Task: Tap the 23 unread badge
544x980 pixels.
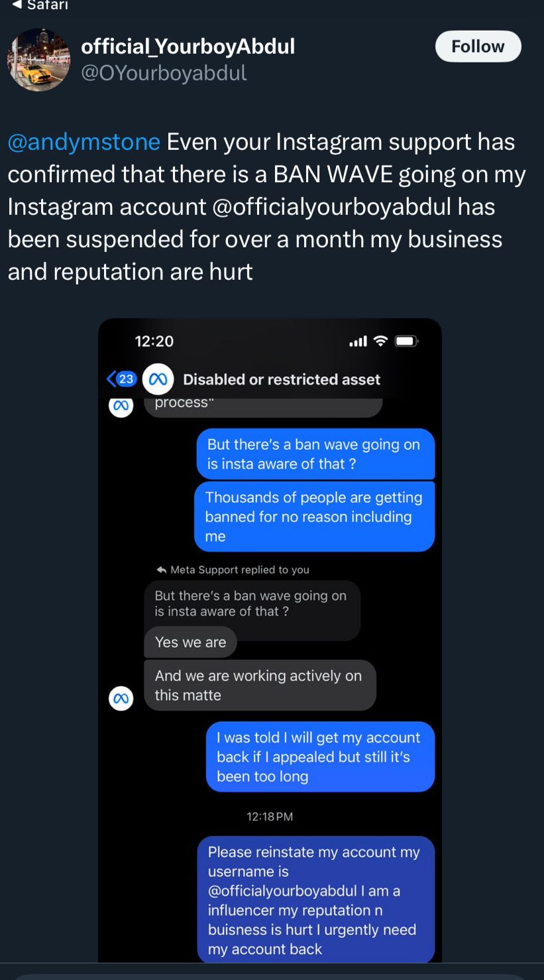Action: coord(126,379)
